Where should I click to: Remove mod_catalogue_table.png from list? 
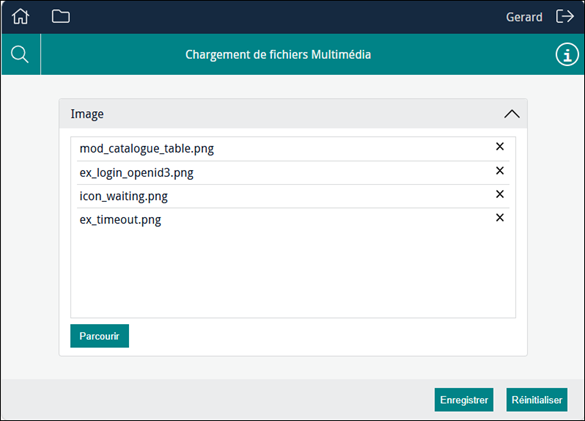500,147
